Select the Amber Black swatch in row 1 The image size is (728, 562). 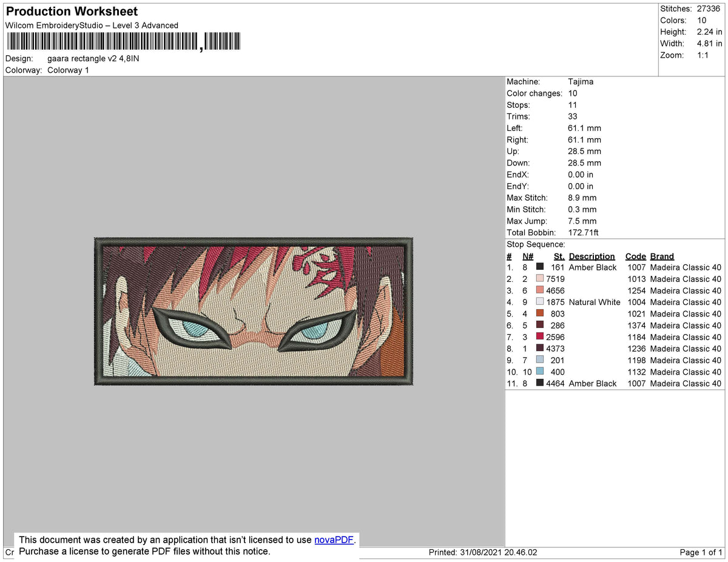539,267
